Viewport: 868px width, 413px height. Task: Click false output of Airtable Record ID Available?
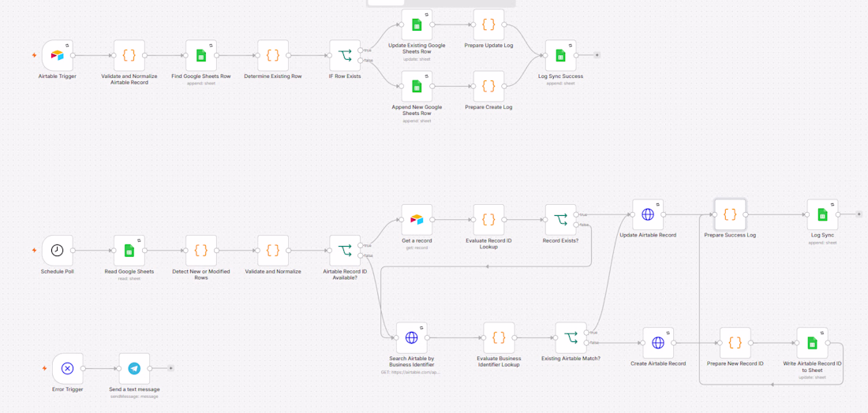point(361,255)
